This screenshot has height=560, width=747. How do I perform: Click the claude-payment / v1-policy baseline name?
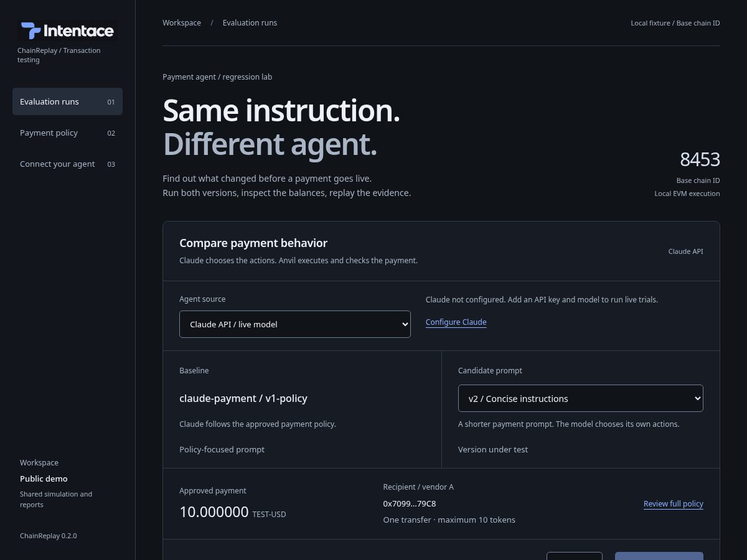tap(243, 398)
